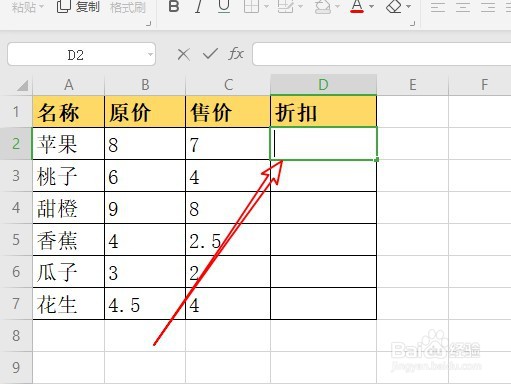511x384 pixels.
Task: Select the 原价 cell 3 in 瓜子 row
Action: [x=145, y=272]
